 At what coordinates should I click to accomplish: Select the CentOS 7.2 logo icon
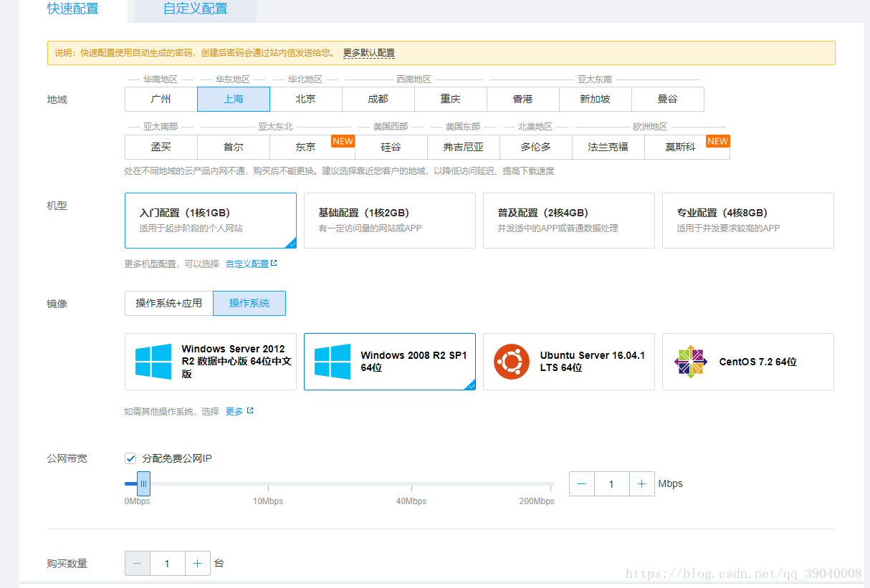(689, 362)
